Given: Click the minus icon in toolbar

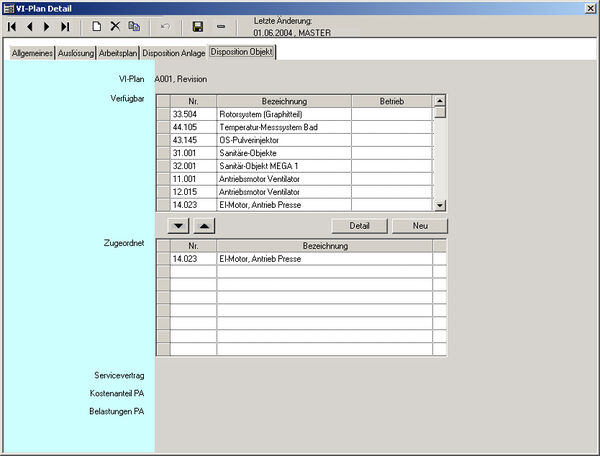Looking at the screenshot, I should (221, 25).
